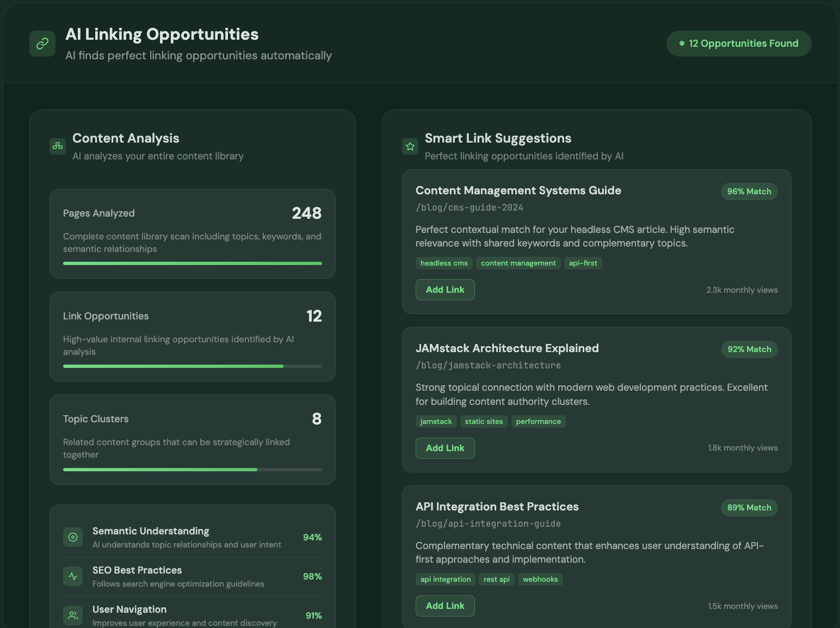
Task: Select the 'webhooks' tag
Action: pyautogui.click(x=540, y=579)
